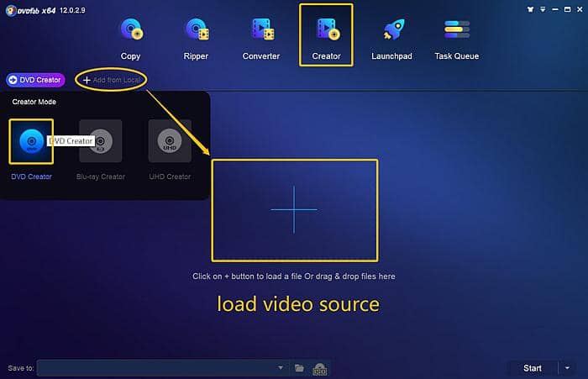Click the Save to path field

coord(157,368)
